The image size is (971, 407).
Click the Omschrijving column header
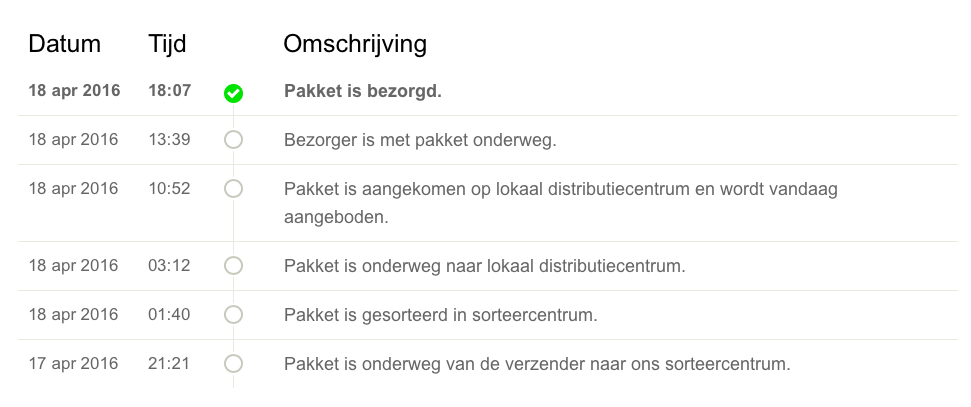[x=355, y=44]
